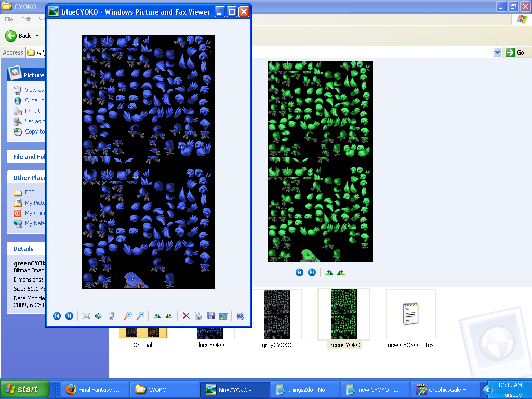Click the large green sprite sheet preview

(320, 162)
